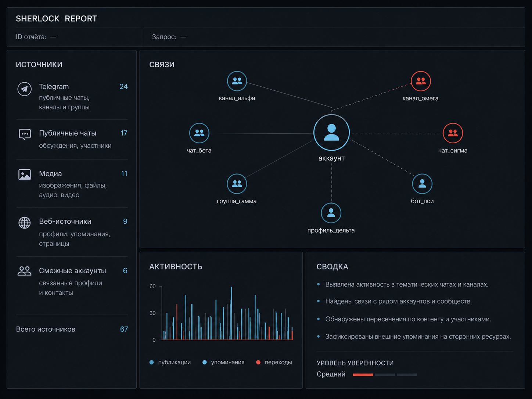Viewport: 532px width, 399px height.
Task: Open the Telegram source entry
Action: (x=72, y=96)
